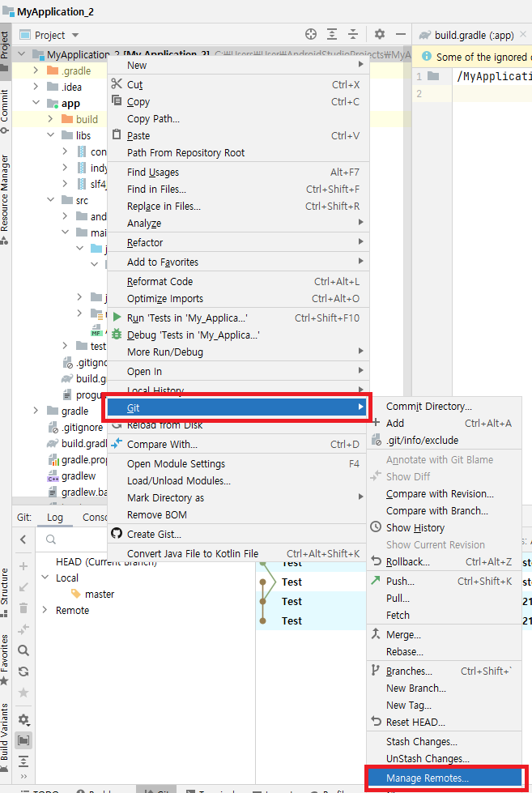
Task: Select Convert Java File to Kotlin File
Action: (238, 553)
